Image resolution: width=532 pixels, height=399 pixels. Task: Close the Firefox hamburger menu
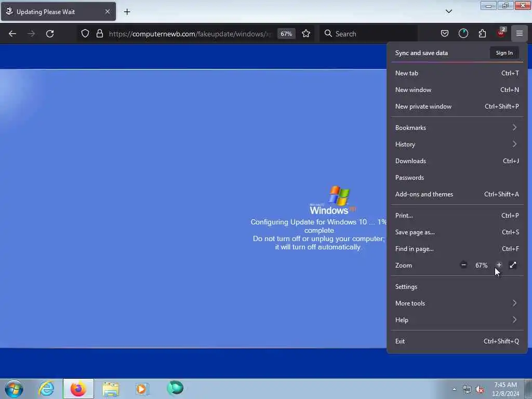tap(520, 33)
